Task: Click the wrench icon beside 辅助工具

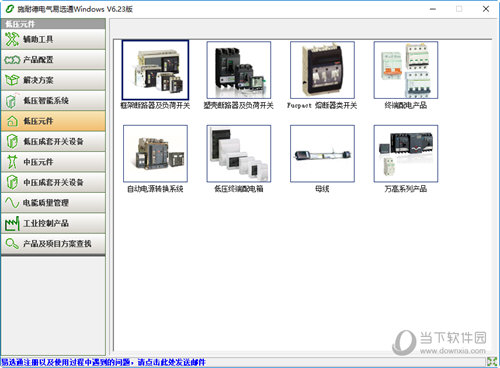Action: point(12,39)
